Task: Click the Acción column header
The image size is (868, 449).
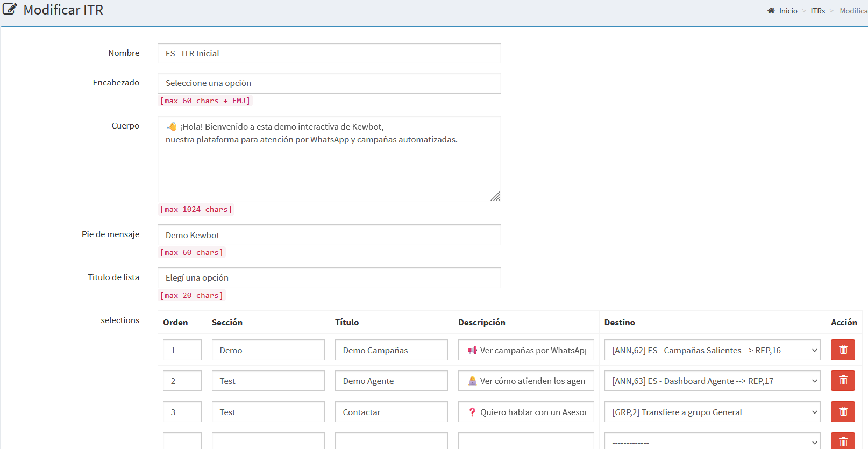Action: coord(844,322)
